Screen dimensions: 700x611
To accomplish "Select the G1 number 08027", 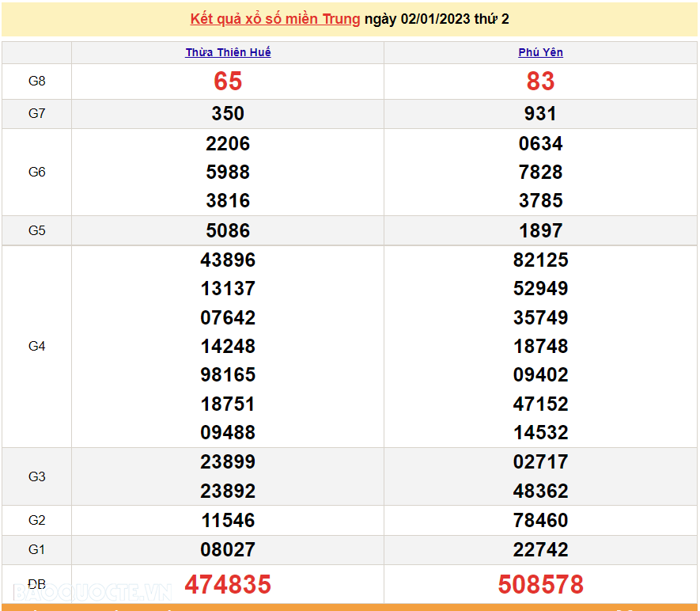I will click(x=227, y=549).
